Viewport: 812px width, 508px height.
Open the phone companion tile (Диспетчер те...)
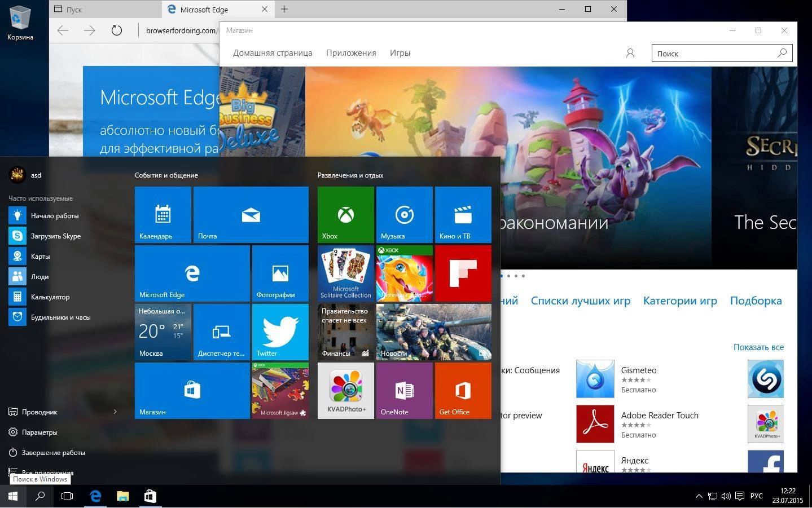tap(222, 332)
